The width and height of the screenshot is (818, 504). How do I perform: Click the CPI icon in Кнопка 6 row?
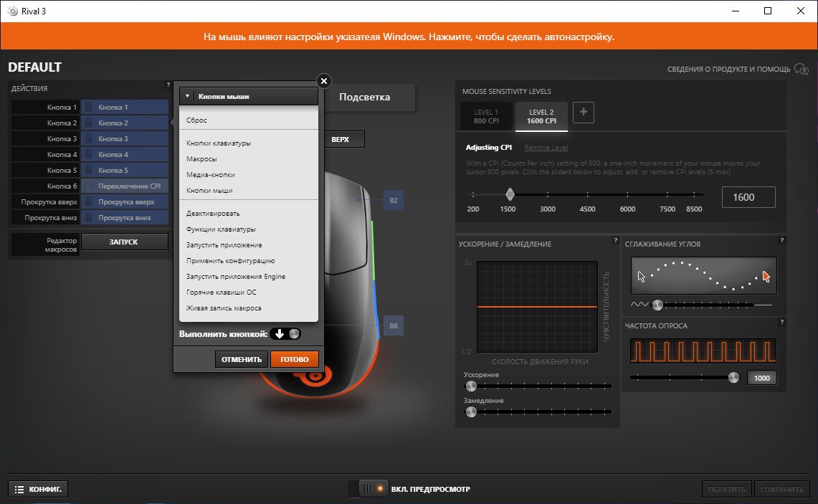click(89, 186)
